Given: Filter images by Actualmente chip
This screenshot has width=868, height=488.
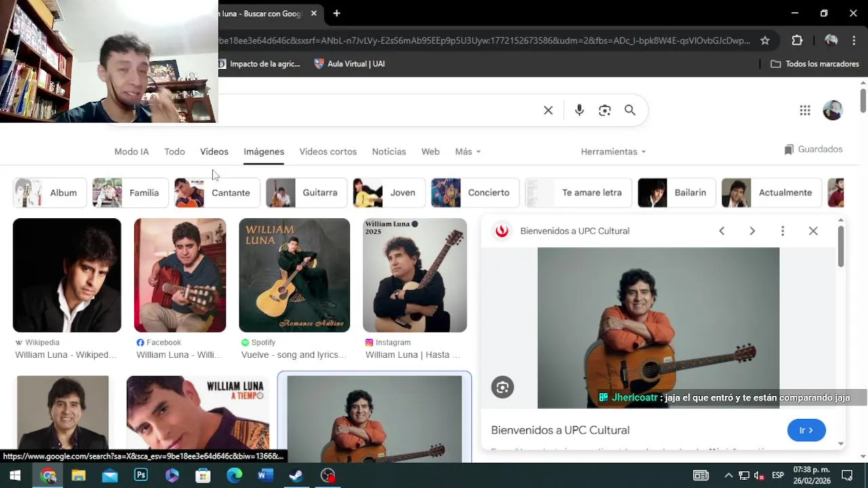Looking at the screenshot, I should [x=772, y=192].
